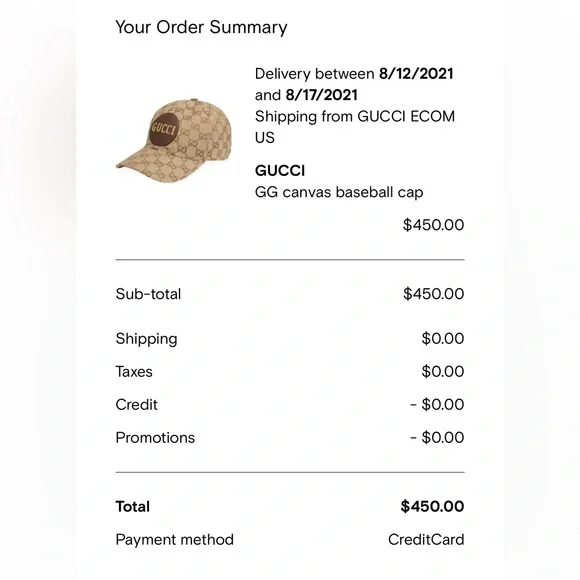580x580 pixels.
Task: Select the GUCCI brand name
Action: [280, 171]
